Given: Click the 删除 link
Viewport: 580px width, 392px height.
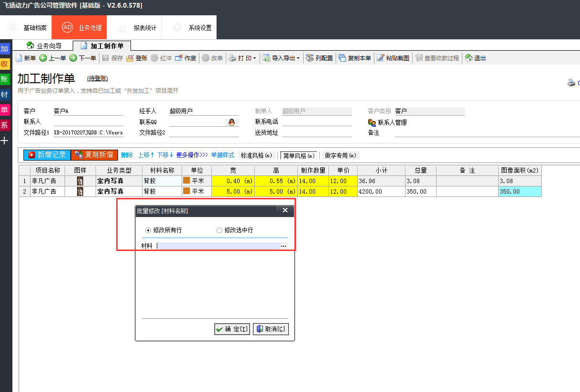Looking at the screenshot, I should click(127, 155).
